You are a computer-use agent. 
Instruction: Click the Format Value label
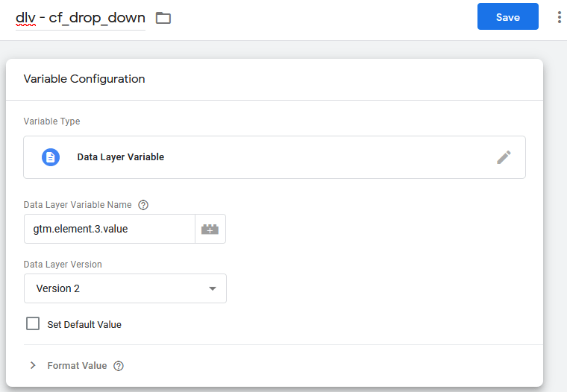(x=77, y=366)
